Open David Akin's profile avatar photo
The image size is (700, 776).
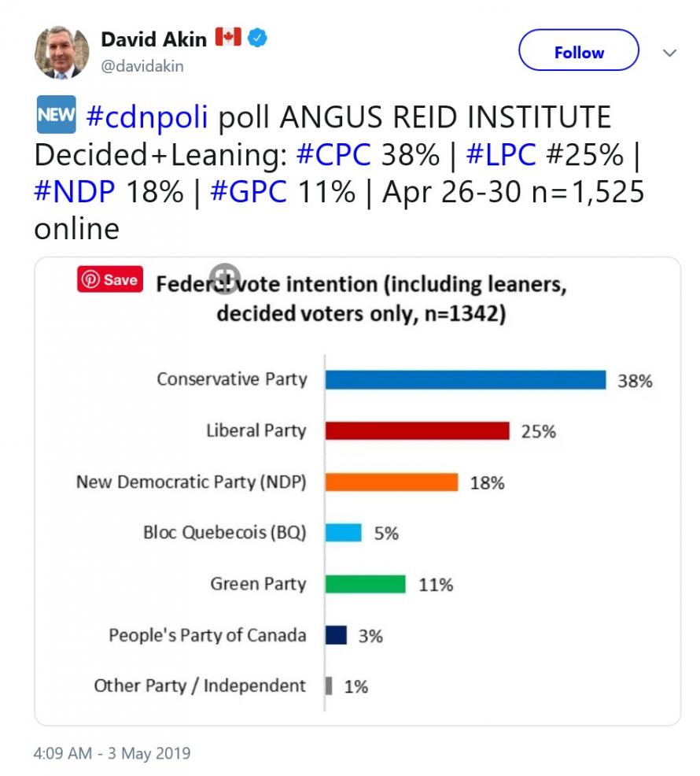(57, 52)
